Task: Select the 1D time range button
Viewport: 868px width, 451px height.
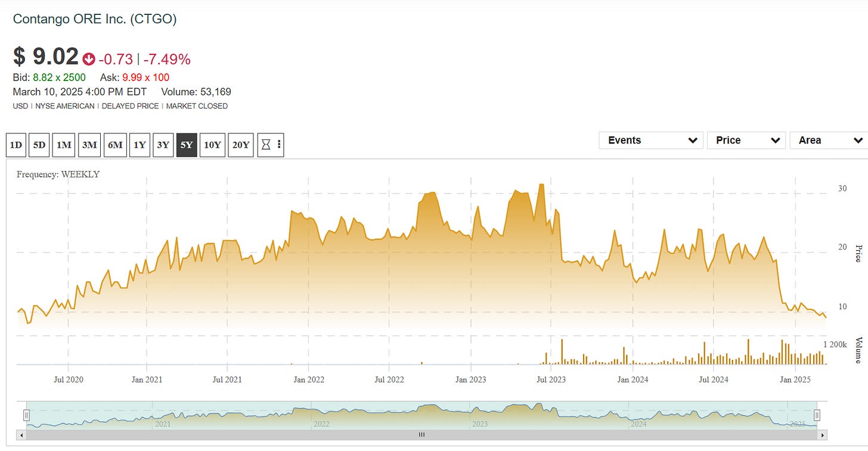Action: pos(16,145)
